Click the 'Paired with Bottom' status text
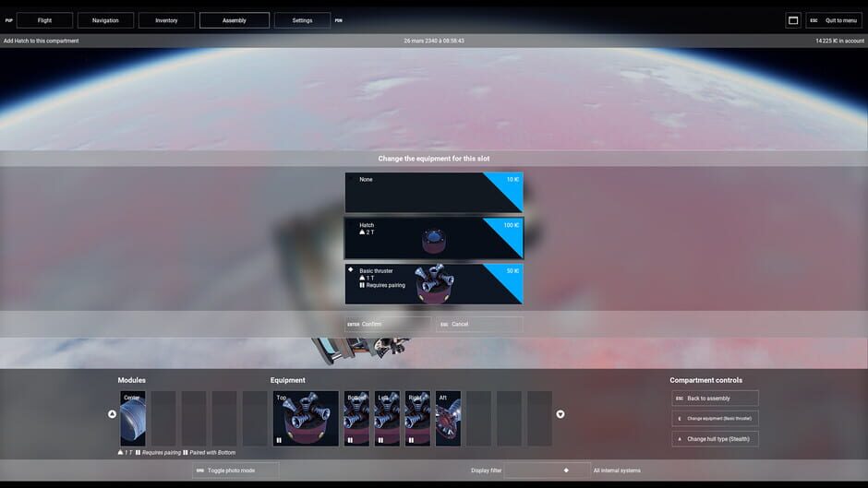This screenshot has height=488, width=868. pos(212,453)
